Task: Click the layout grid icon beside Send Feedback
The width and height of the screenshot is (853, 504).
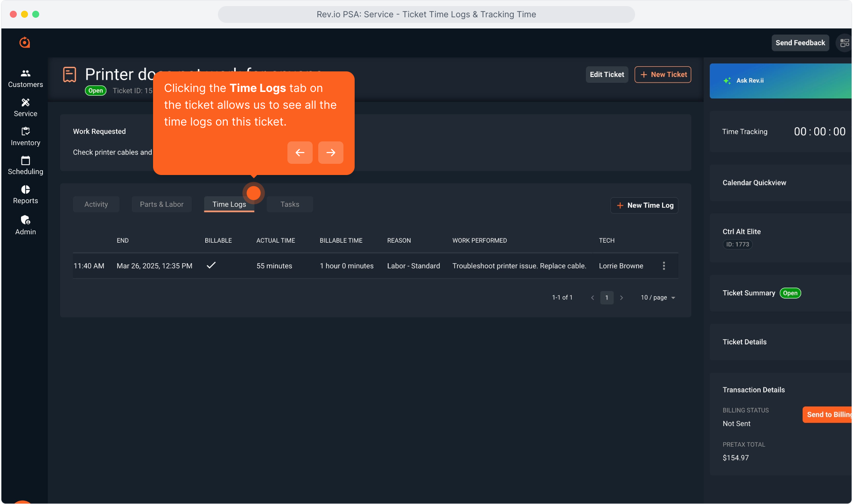Action: click(844, 43)
